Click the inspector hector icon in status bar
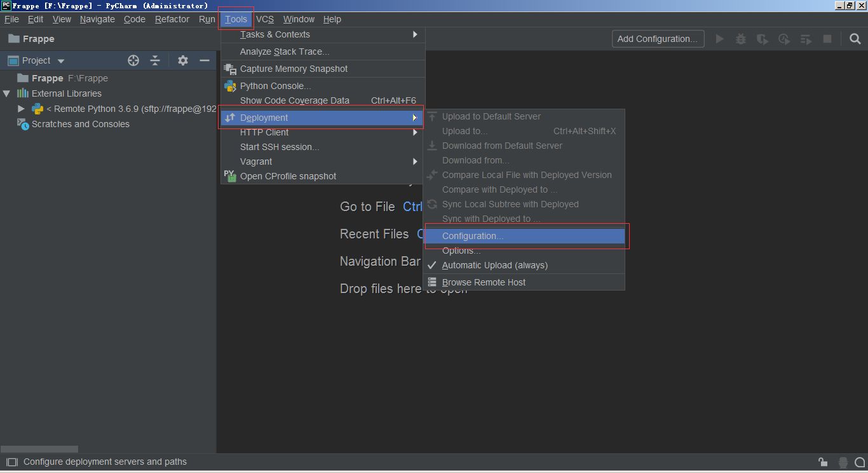This screenshot has height=473, width=868. click(x=843, y=463)
